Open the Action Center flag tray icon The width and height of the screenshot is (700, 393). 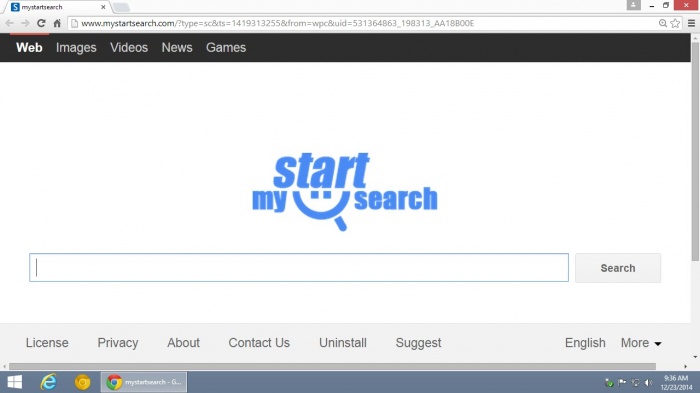click(622, 382)
